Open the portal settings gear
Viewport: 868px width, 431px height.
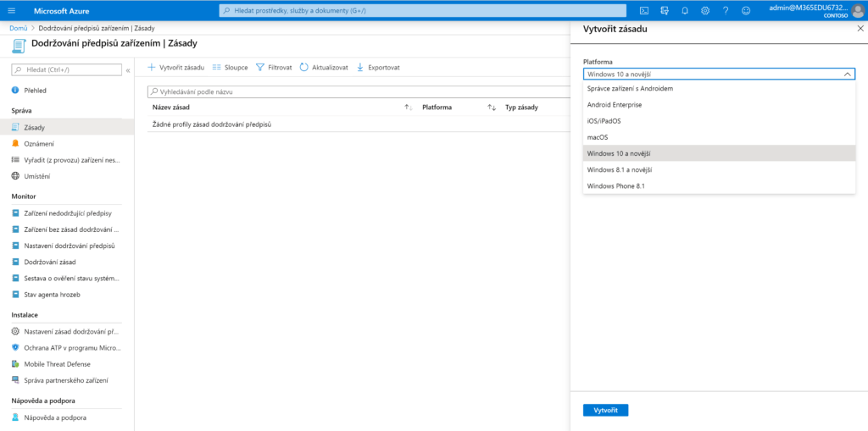pyautogui.click(x=705, y=10)
